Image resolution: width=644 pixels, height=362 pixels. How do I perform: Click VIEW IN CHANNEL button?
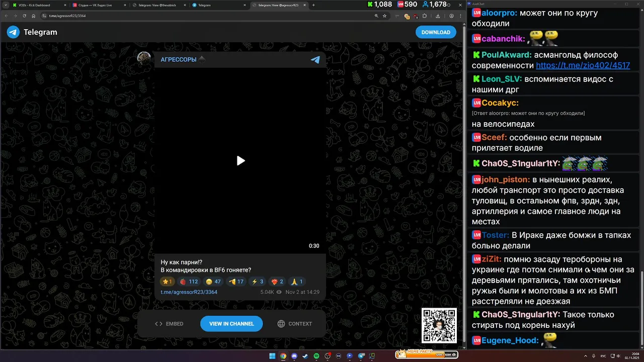click(231, 324)
